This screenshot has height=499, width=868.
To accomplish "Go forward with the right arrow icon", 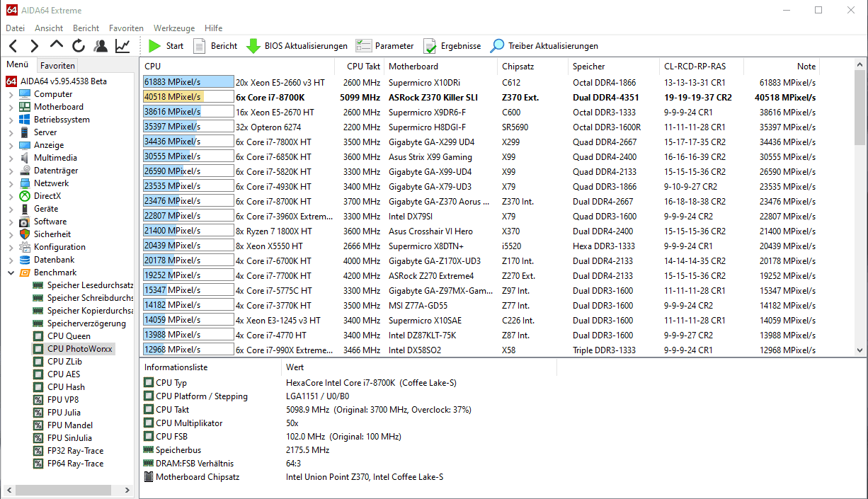I will click(x=34, y=46).
